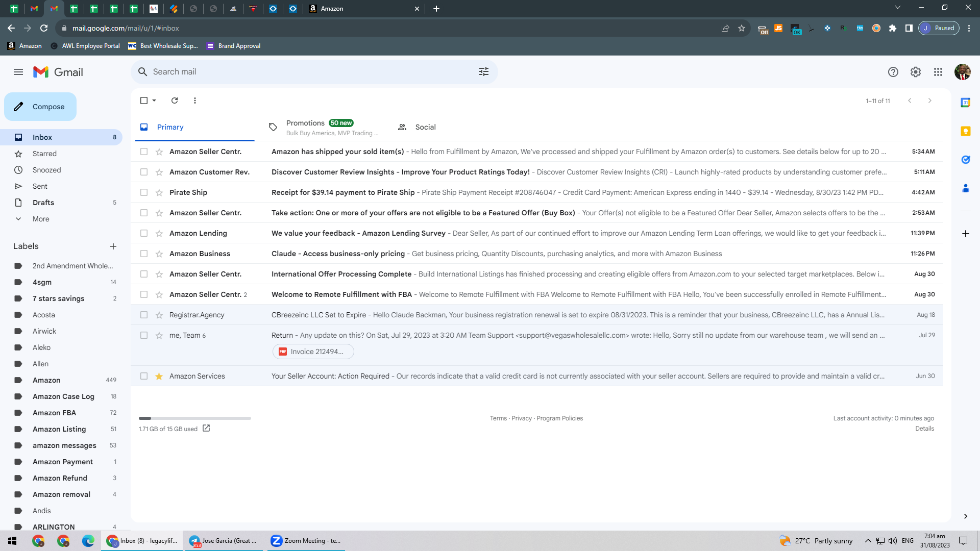Open the Terms link in footer
This screenshot has width=980, height=551.
[498, 418]
